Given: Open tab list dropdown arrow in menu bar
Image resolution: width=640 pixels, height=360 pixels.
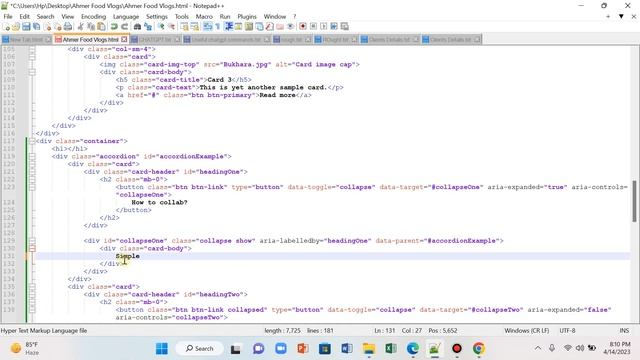Looking at the screenshot, I should click(621, 16).
